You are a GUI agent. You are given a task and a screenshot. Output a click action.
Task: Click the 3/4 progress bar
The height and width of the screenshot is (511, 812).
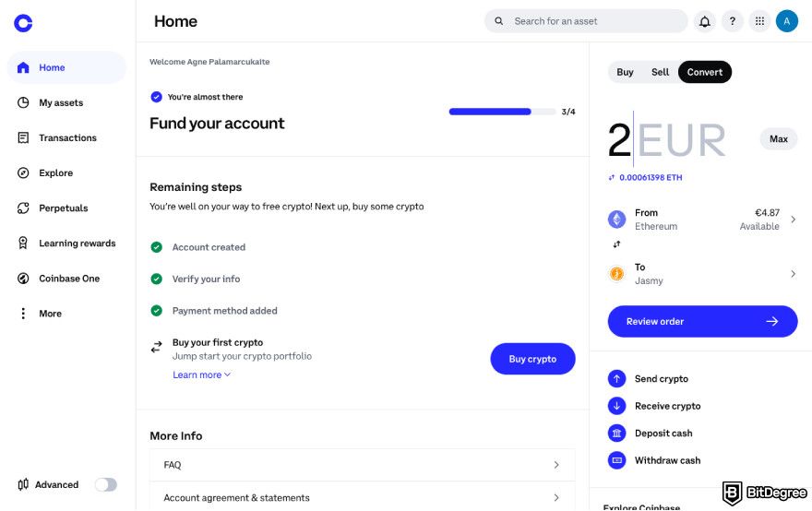click(x=502, y=112)
